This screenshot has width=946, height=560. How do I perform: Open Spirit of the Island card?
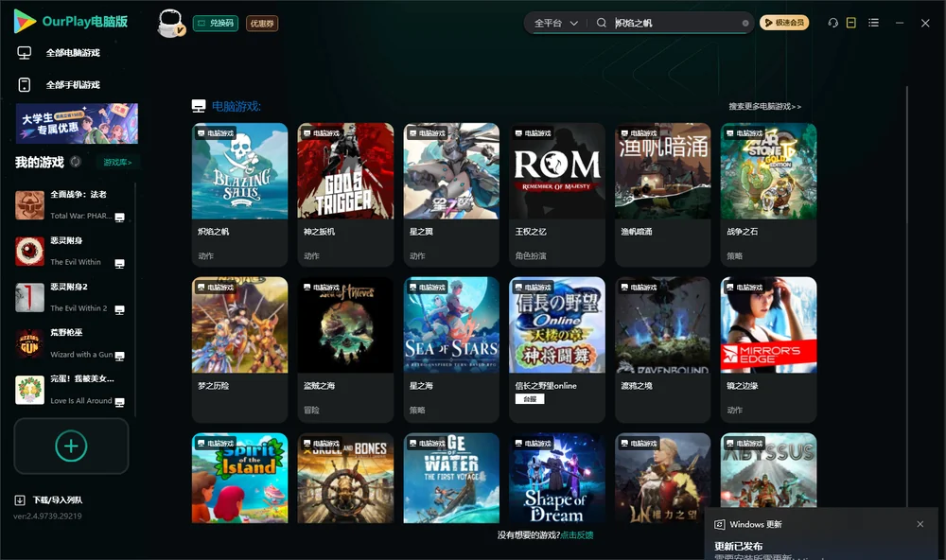[239, 478]
